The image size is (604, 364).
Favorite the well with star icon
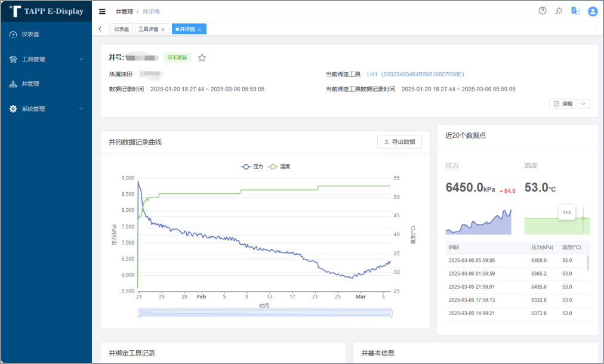point(202,58)
